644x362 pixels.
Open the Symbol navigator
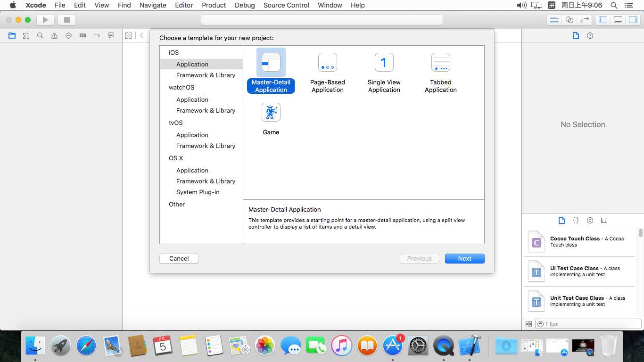tap(26, 35)
